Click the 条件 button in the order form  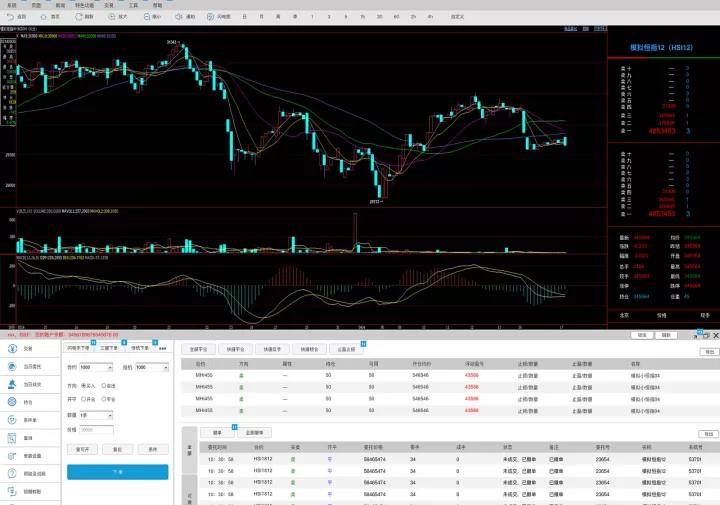click(153, 449)
